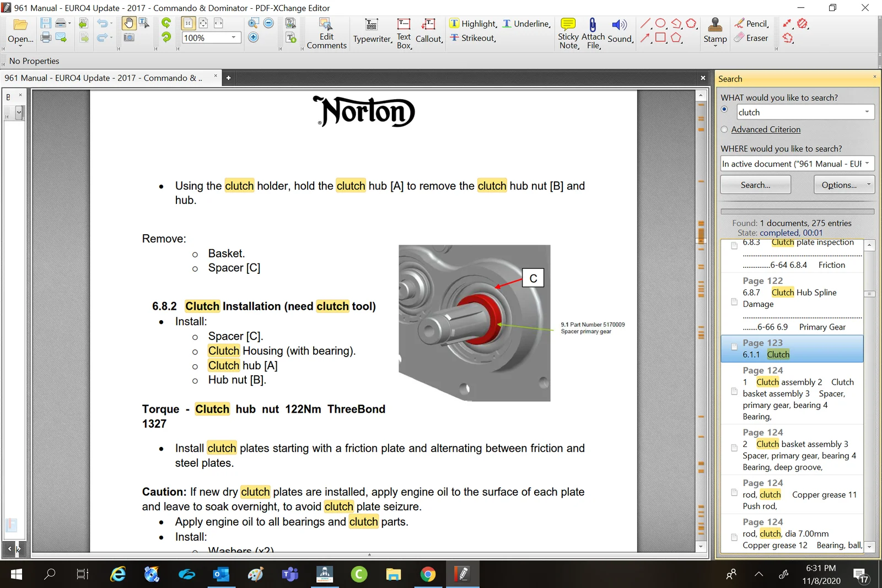Open Google Chrome from the taskbar
The height and width of the screenshot is (588, 882).
(x=428, y=574)
